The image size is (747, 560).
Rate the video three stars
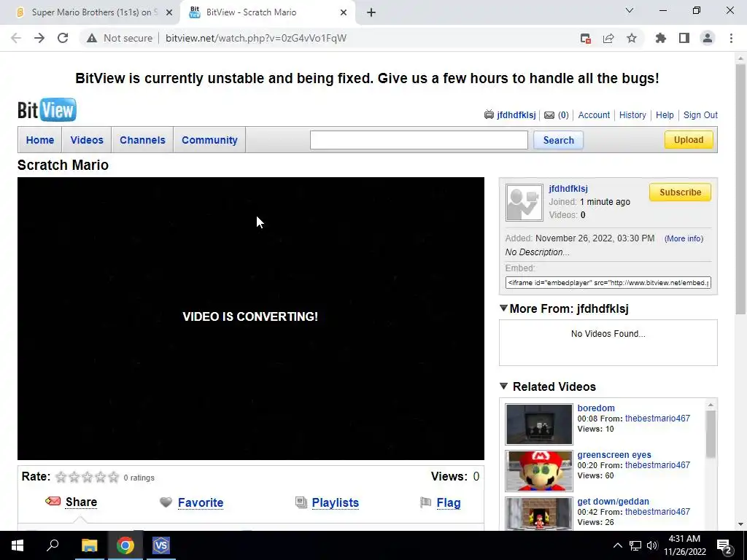coord(88,477)
